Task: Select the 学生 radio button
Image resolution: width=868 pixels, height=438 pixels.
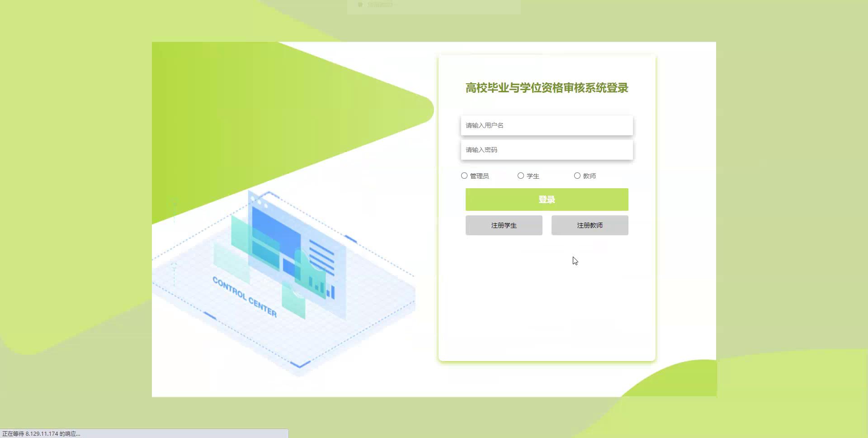Action: [521, 176]
